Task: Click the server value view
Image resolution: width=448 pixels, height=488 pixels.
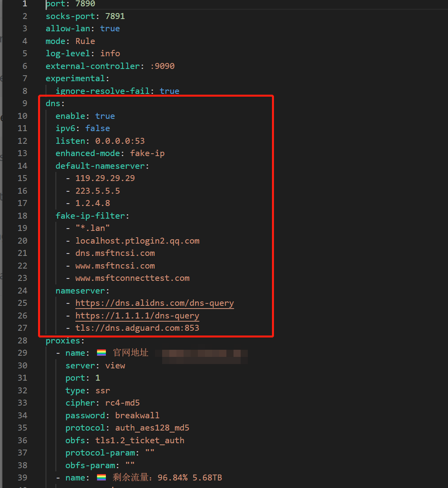Action: (x=115, y=366)
